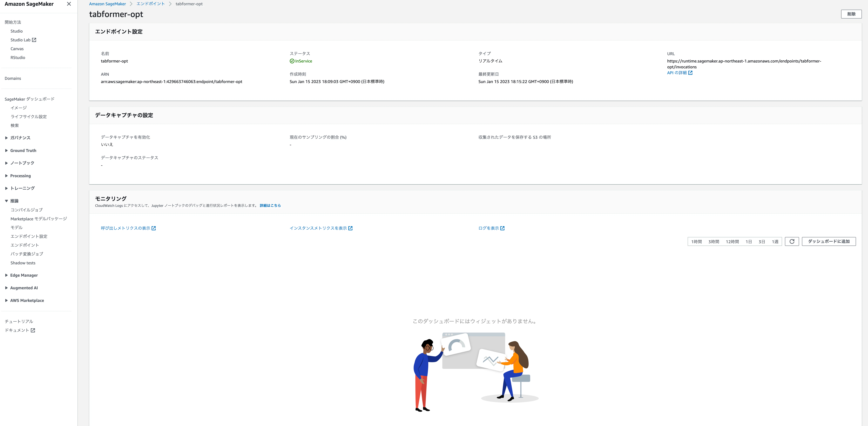Click いいえ under データキャプチャを有効化
The width and height of the screenshot is (868, 426).
107,145
